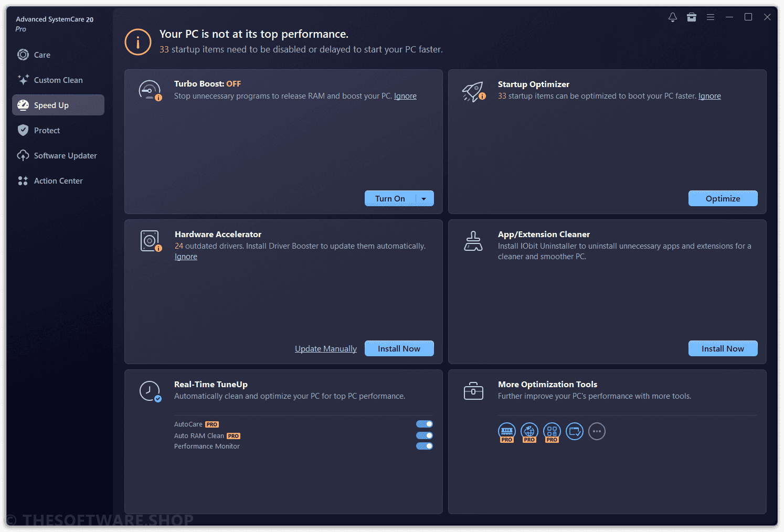The width and height of the screenshot is (784, 532).
Task: Open the Action Center section
Action: point(58,180)
